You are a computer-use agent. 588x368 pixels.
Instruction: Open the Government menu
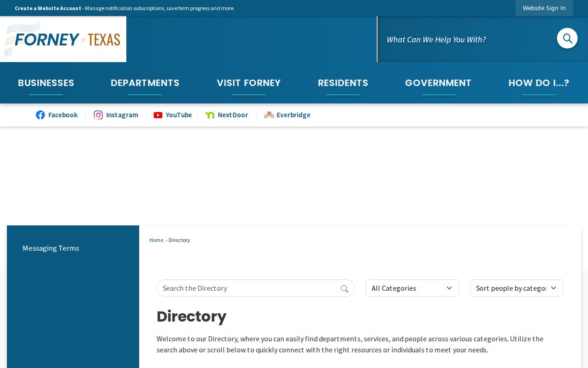click(x=438, y=83)
